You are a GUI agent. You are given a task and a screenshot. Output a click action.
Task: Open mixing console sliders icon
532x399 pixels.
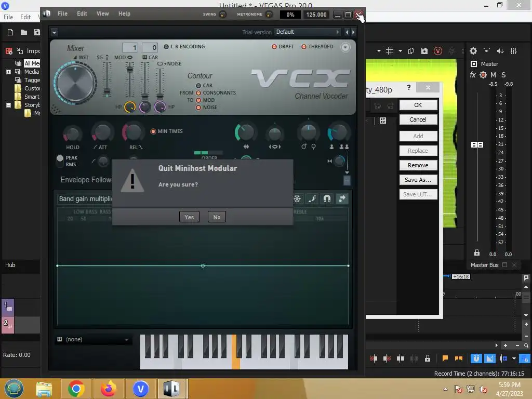(x=514, y=51)
